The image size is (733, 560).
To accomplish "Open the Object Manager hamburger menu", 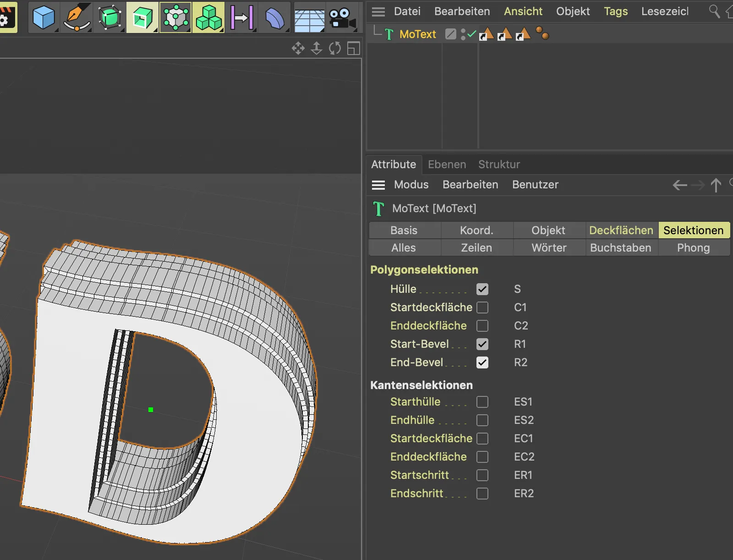I will click(x=378, y=11).
